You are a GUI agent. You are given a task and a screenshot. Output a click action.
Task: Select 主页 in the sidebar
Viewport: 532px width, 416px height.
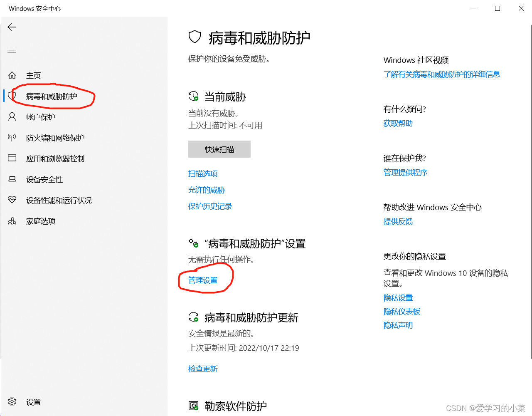[34, 75]
